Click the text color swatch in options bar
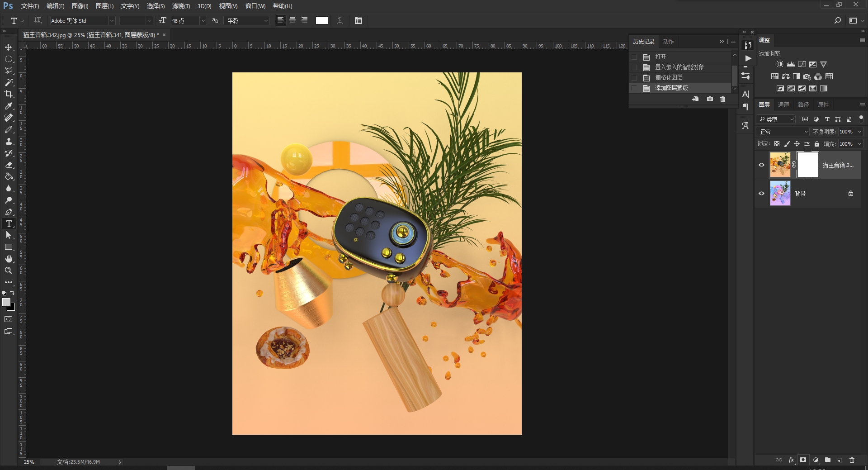Image resolution: width=868 pixels, height=470 pixels. [321, 20]
